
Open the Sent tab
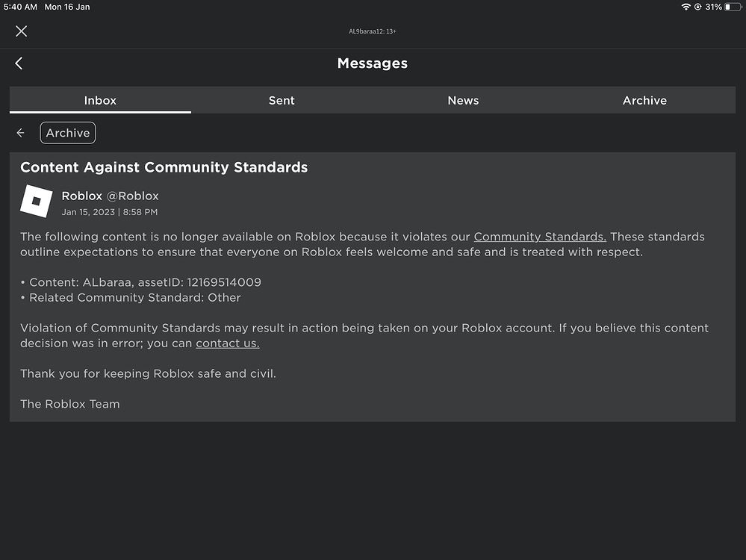(282, 100)
